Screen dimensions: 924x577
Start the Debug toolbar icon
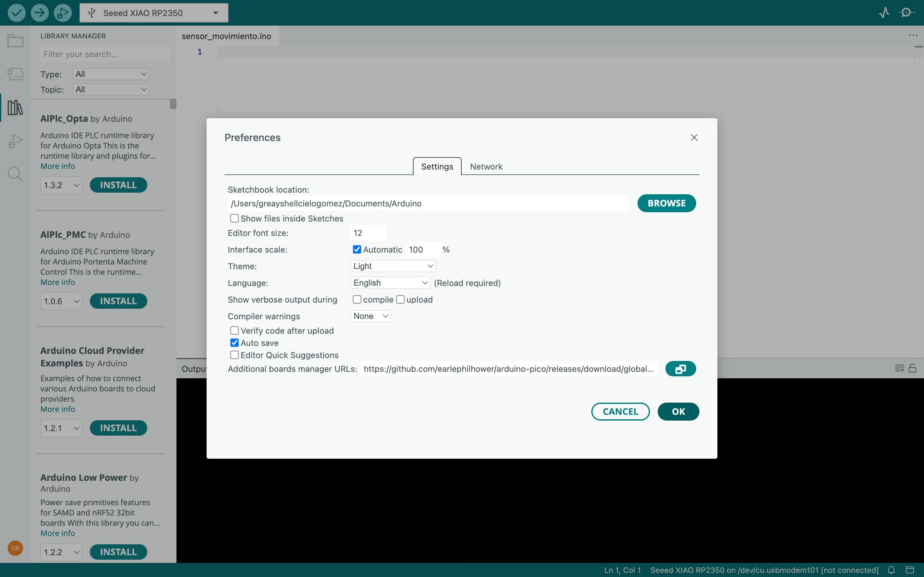(63, 13)
